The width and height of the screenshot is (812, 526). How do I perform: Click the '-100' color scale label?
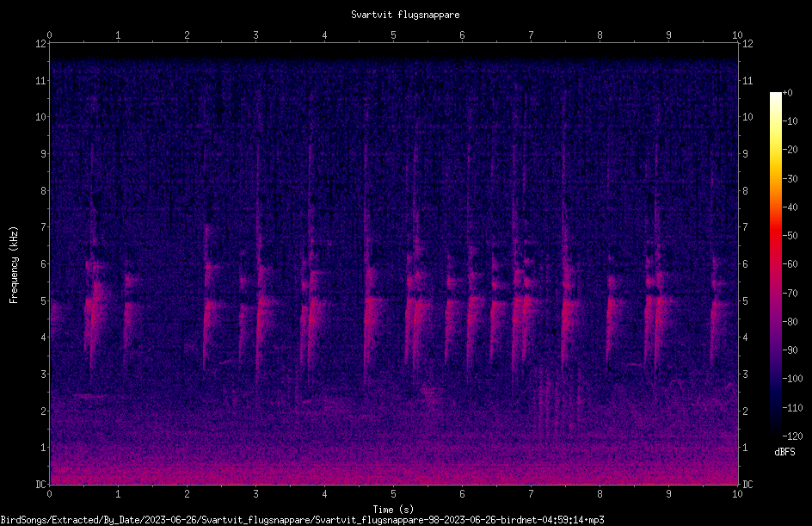tap(793, 379)
